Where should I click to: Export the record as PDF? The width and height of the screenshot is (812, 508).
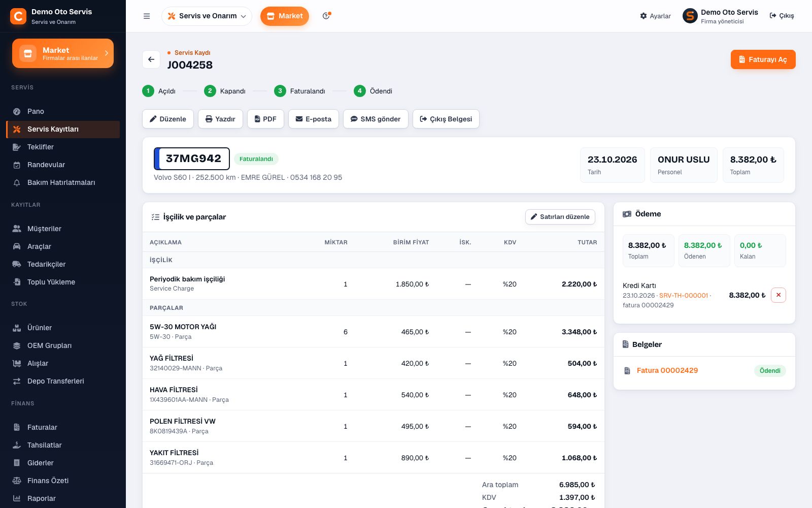point(265,119)
